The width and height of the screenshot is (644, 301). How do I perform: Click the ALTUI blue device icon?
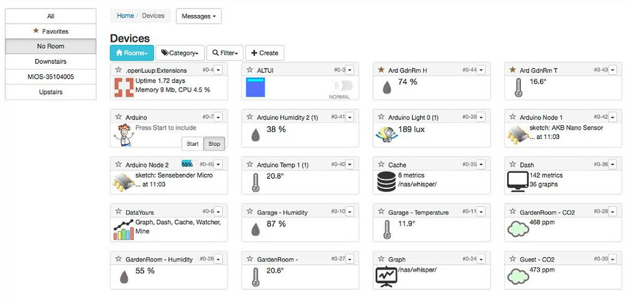(x=255, y=87)
